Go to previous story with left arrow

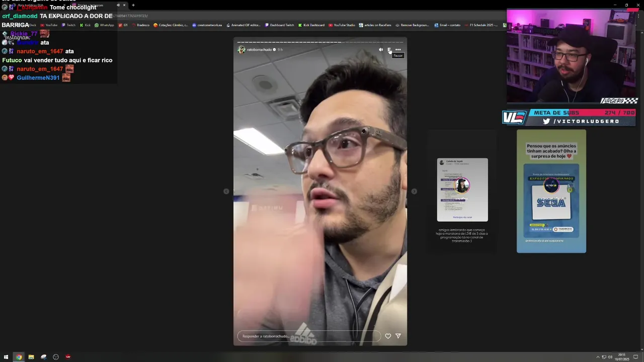pyautogui.click(x=226, y=191)
